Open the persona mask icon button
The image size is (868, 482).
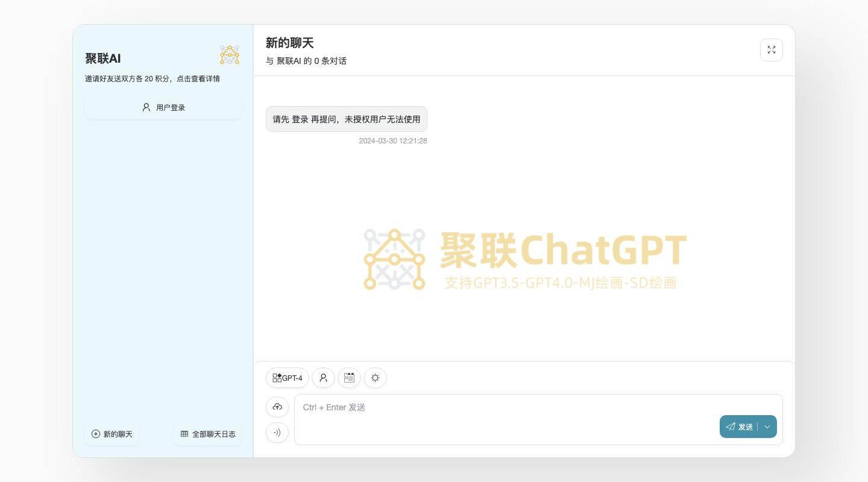pyautogui.click(x=323, y=378)
